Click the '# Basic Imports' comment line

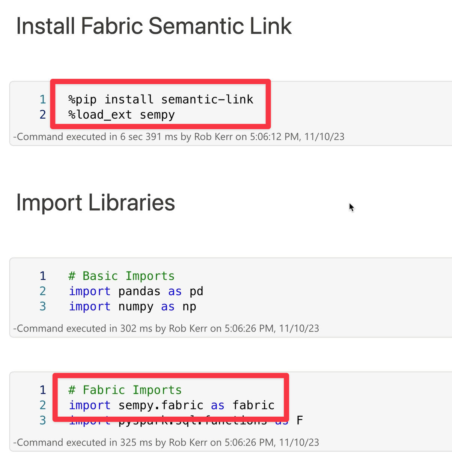click(121, 276)
